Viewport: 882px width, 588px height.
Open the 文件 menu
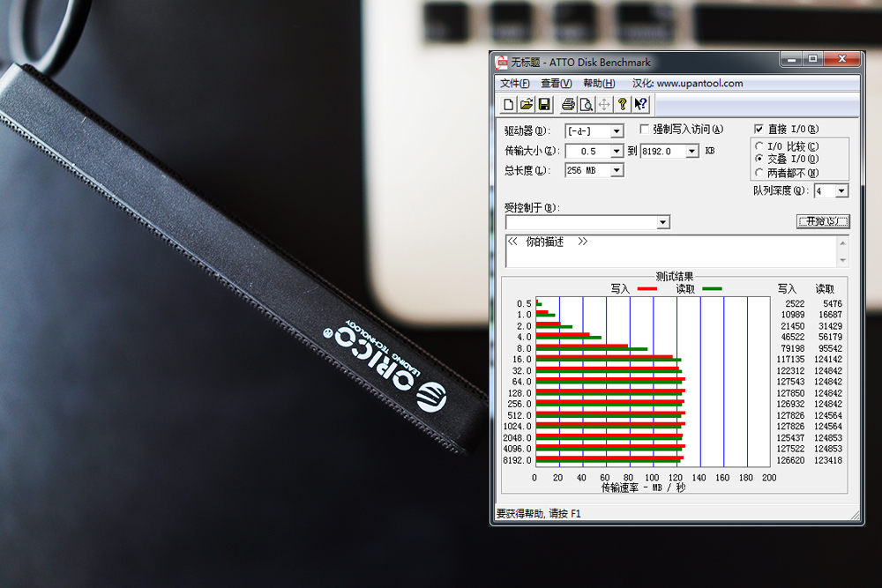(515, 83)
